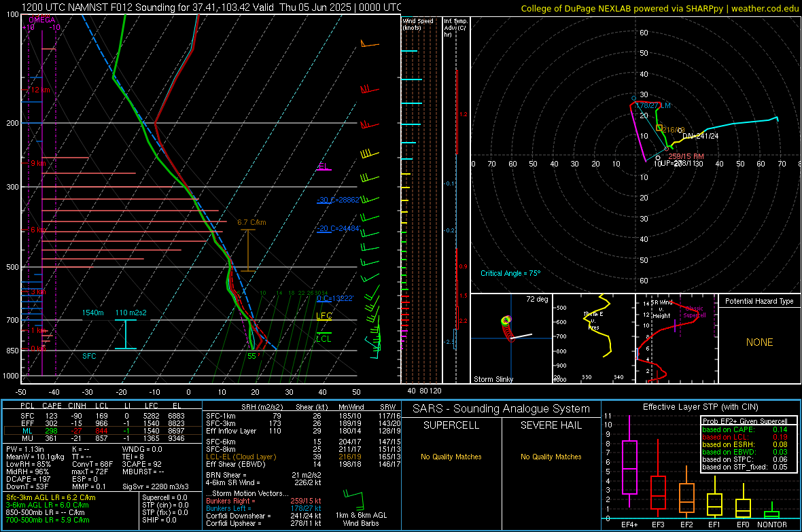802x532 pixels.
Task: Click the Sfc-3km AGL LR = 6.2 C/km text
Action: (x=51, y=497)
